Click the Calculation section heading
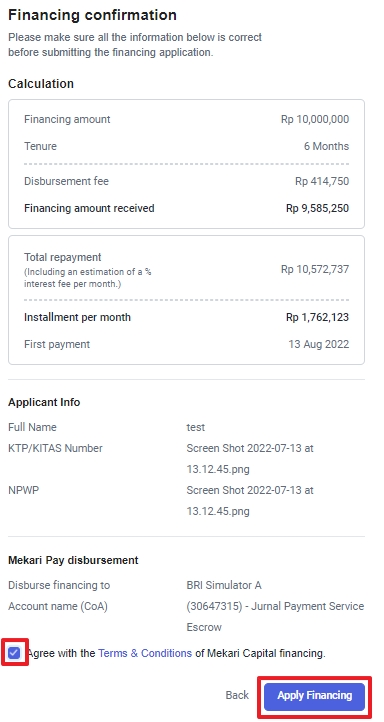 point(41,84)
